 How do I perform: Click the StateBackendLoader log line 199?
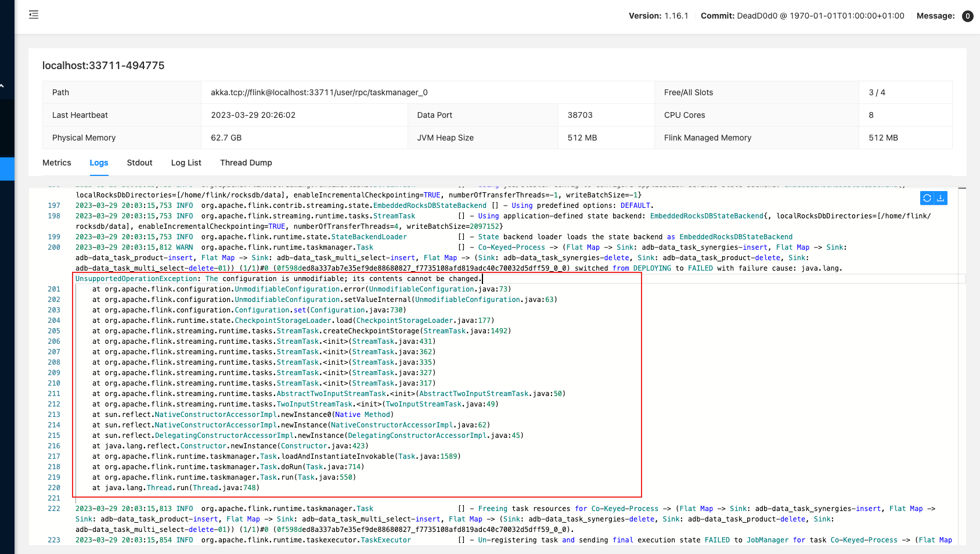pyautogui.click(x=434, y=237)
